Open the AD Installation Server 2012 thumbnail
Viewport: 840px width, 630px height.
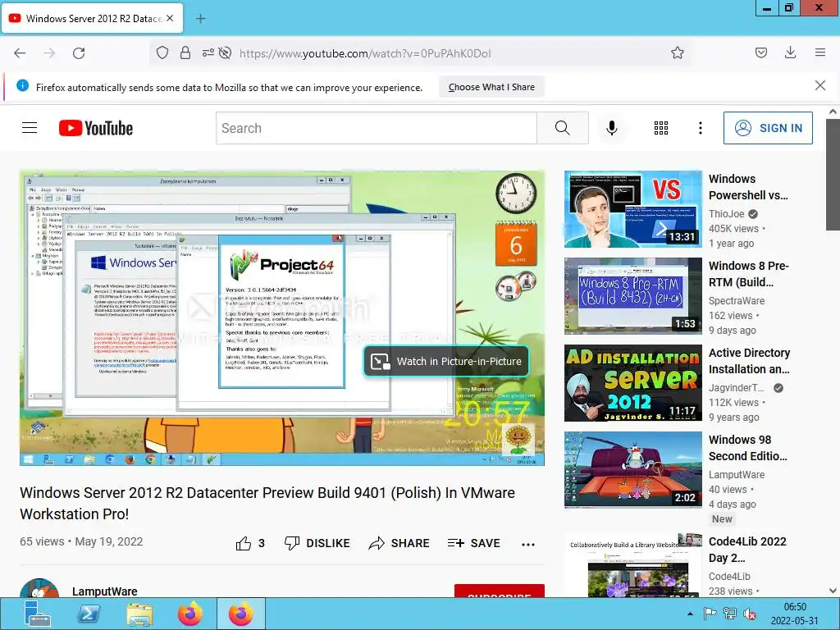coord(632,383)
